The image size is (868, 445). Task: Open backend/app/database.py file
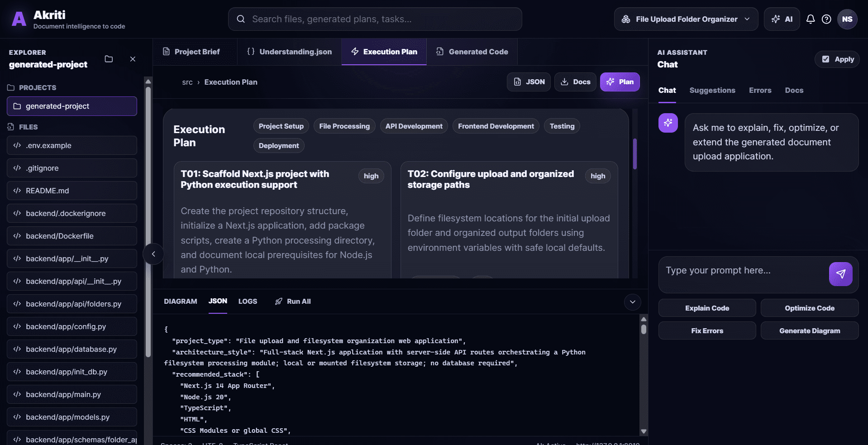point(72,349)
